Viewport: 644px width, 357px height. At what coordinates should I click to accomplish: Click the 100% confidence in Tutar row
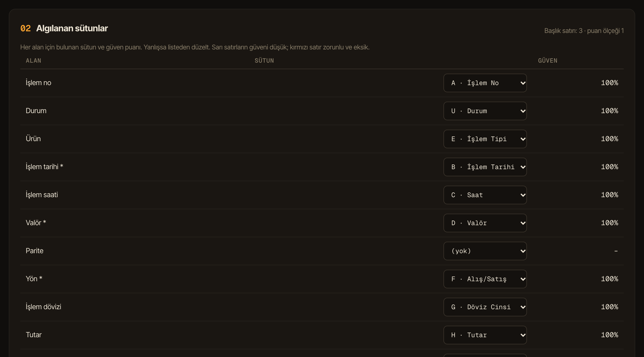click(609, 335)
